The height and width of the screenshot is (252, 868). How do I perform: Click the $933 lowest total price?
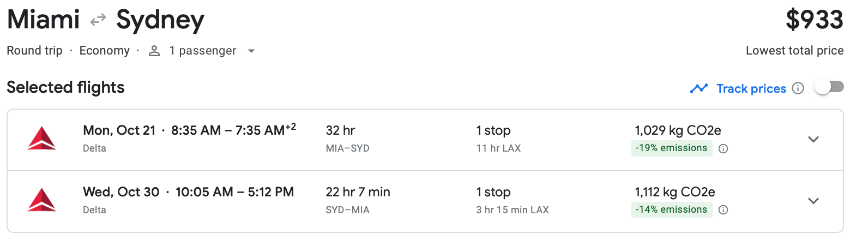click(815, 21)
